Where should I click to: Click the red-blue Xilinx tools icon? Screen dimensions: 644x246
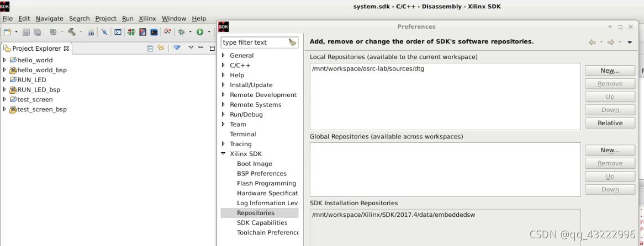[143, 32]
